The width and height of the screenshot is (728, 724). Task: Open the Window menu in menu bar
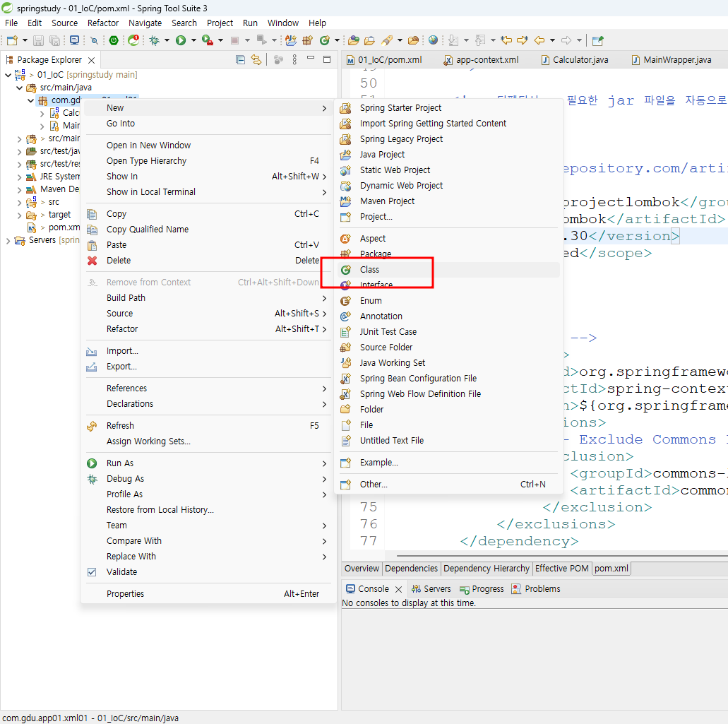(x=282, y=23)
